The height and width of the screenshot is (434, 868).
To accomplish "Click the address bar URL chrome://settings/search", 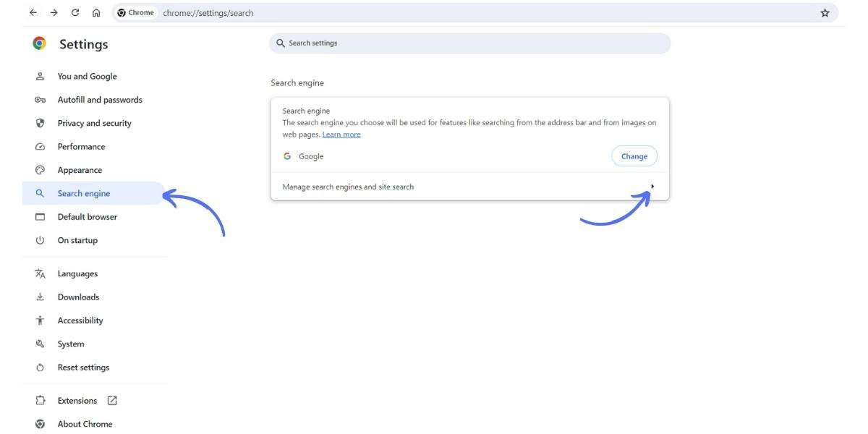I will pyautogui.click(x=208, y=13).
